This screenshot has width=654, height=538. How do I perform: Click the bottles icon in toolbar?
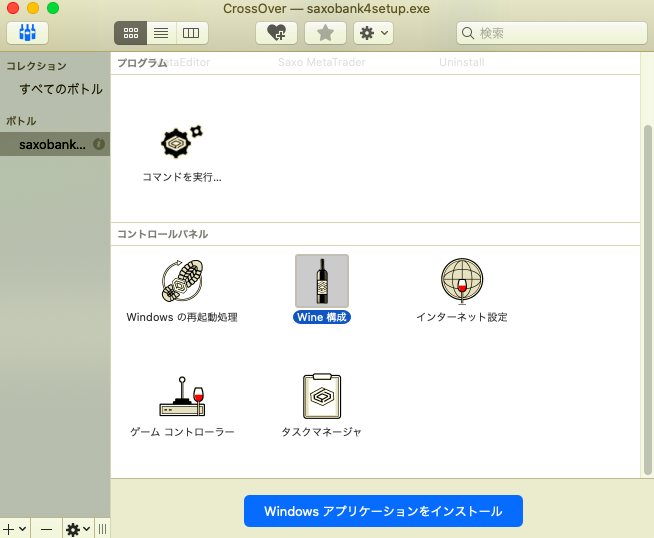click(x=28, y=33)
